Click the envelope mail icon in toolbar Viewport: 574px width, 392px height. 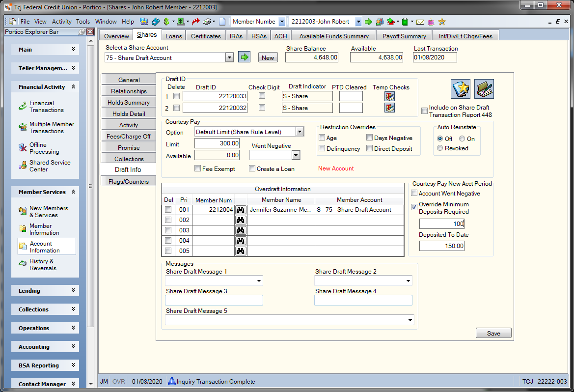420,22
